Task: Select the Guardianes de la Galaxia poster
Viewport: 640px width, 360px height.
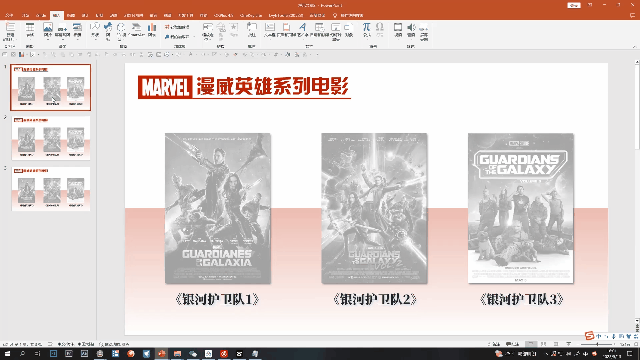Action: pos(218,208)
